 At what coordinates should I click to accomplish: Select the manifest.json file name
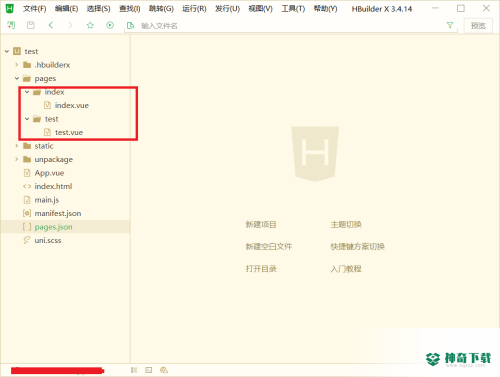(58, 213)
